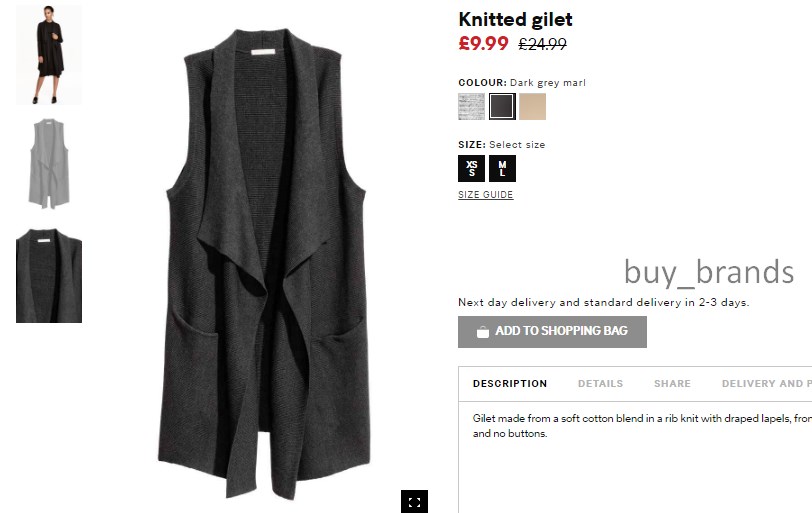812x513 pixels.
Task: Select size XS/S
Action: [471, 168]
